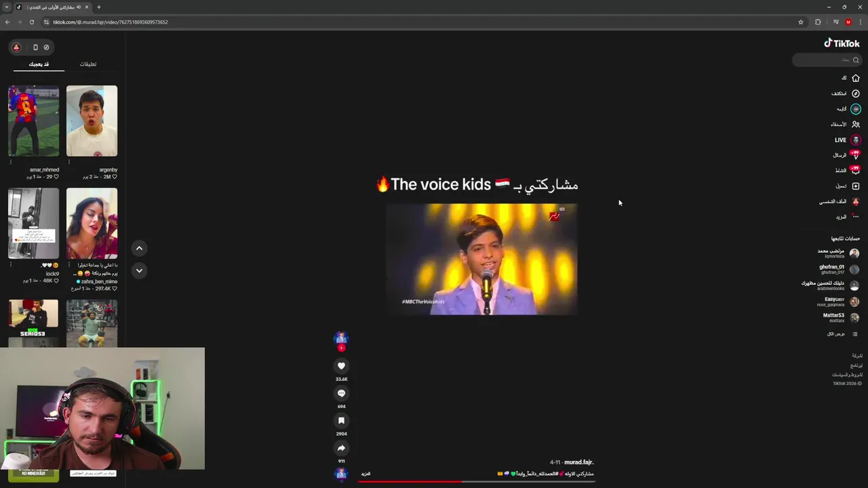The height and width of the screenshot is (488, 868).
Task: Expand Chrome tab search dropdown
Action: pyautogui.click(x=6, y=7)
